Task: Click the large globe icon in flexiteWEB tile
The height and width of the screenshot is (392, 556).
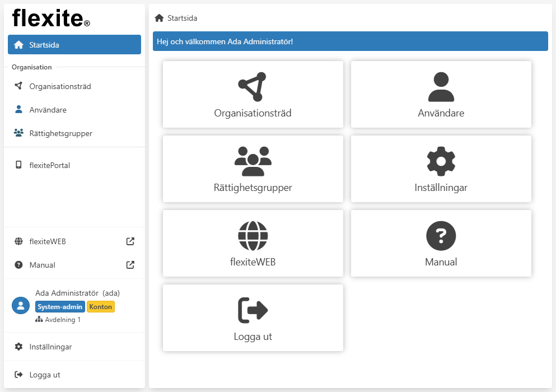Action: [x=253, y=236]
